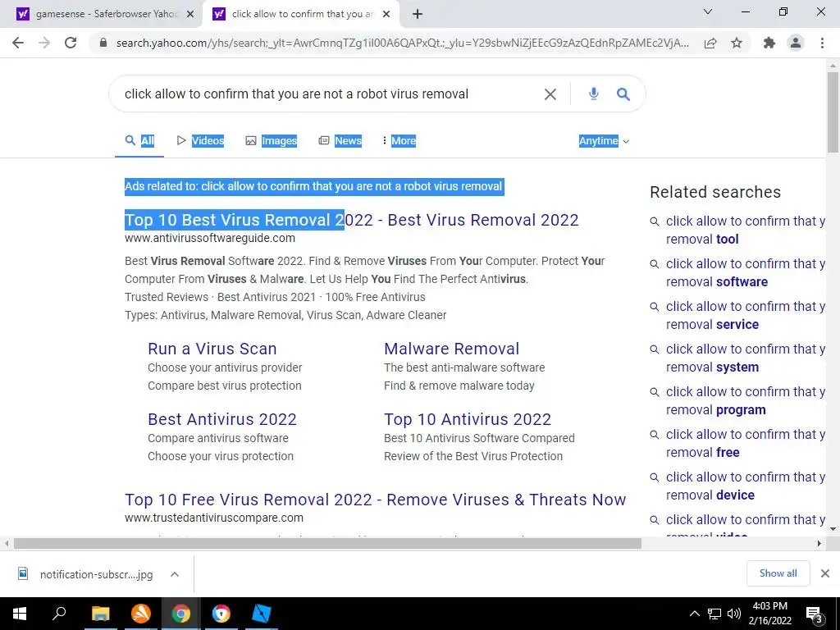This screenshot has width=840, height=630.
Task: Click scroll-right arrow of horizontal scrollbar
Action: (819, 544)
